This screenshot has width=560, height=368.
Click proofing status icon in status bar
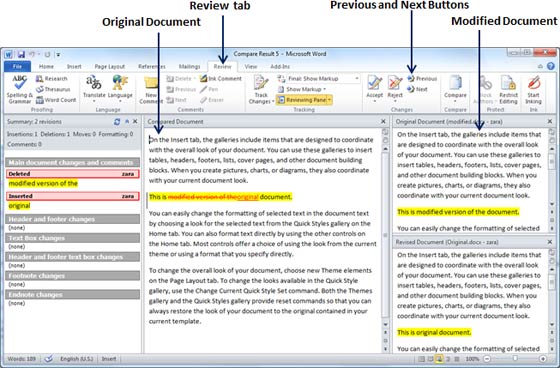click(x=49, y=359)
